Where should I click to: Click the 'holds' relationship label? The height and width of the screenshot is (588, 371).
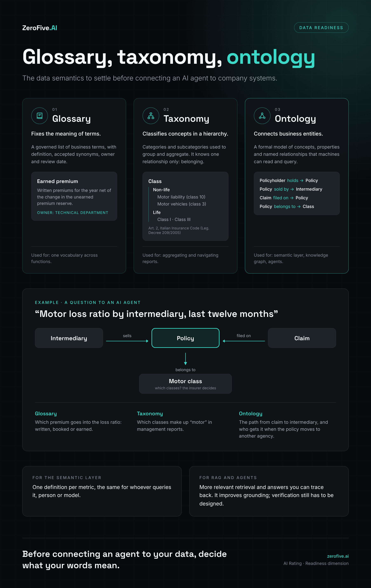click(292, 181)
